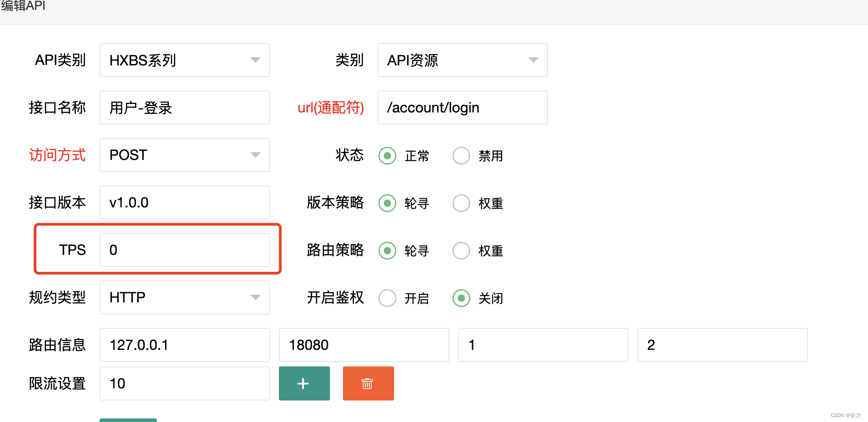Click the port field showing 18080
This screenshot has width=868, height=422.
(364, 345)
